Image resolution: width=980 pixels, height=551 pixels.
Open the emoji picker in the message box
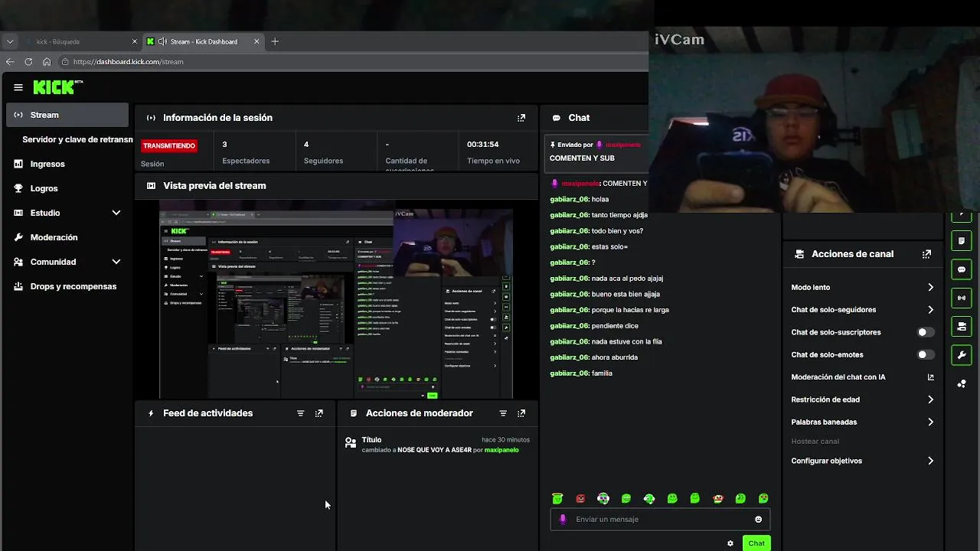click(759, 520)
